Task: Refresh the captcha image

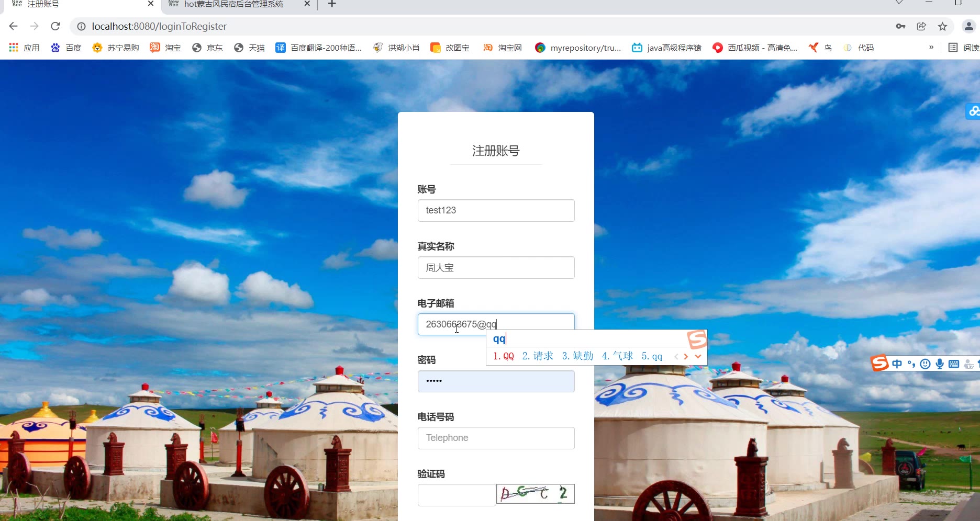Action: click(x=536, y=494)
